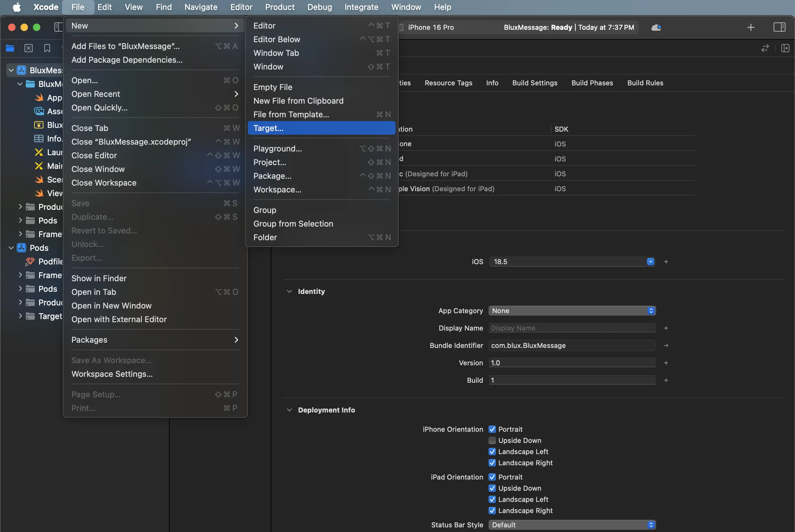Click the Pods project icon

pos(21,248)
